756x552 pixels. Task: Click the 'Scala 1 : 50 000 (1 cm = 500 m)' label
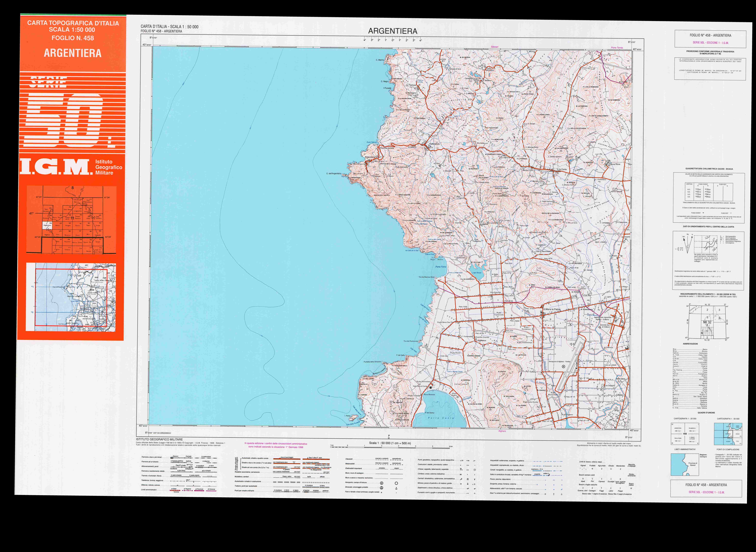click(x=390, y=443)
